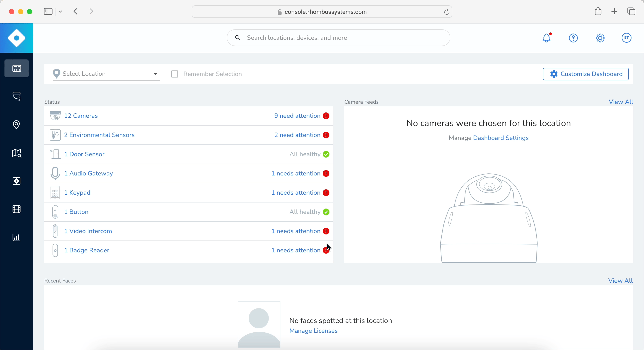Open the Dashboard Settings link
Screen dimensions: 644x350
(x=501, y=138)
